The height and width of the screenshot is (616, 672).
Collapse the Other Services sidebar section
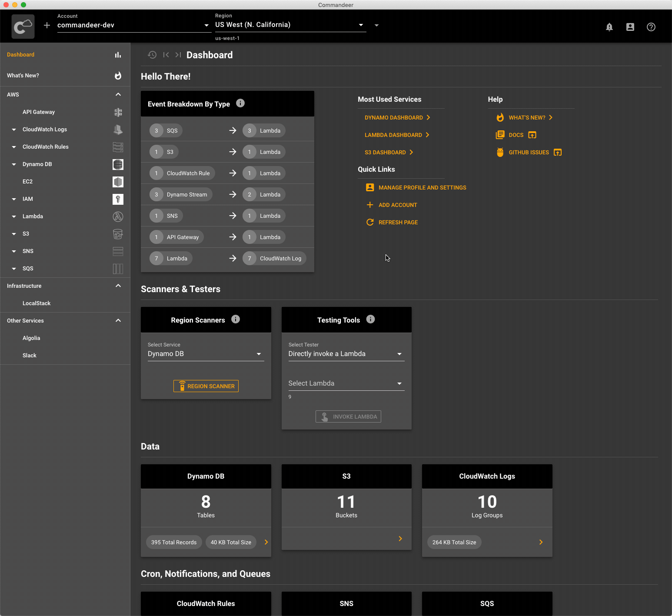118,320
